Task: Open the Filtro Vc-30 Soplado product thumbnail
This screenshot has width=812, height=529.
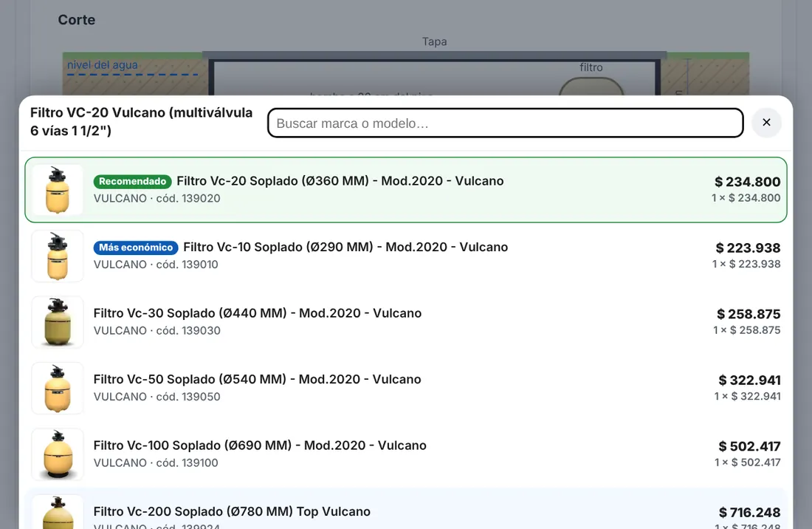Action: (x=58, y=321)
